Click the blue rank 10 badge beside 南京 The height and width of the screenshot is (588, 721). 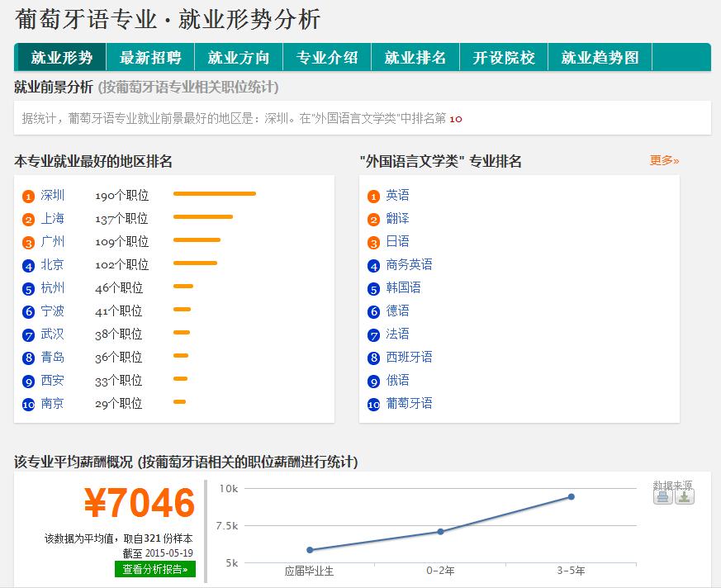pyautogui.click(x=28, y=405)
